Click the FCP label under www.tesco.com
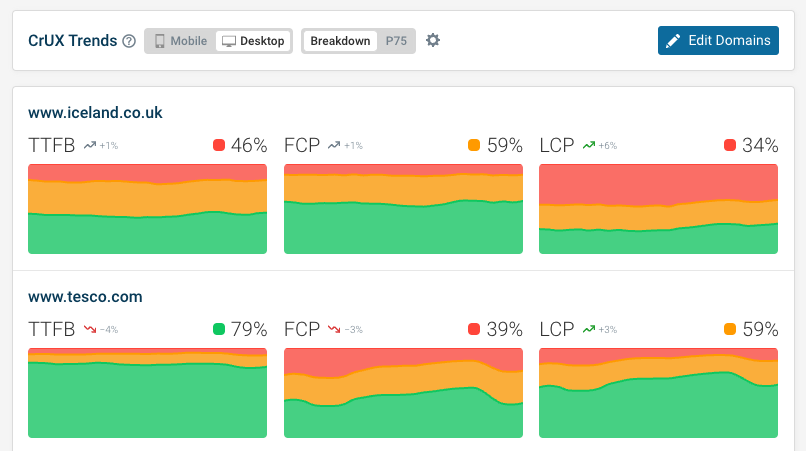806x451 pixels. pos(302,330)
